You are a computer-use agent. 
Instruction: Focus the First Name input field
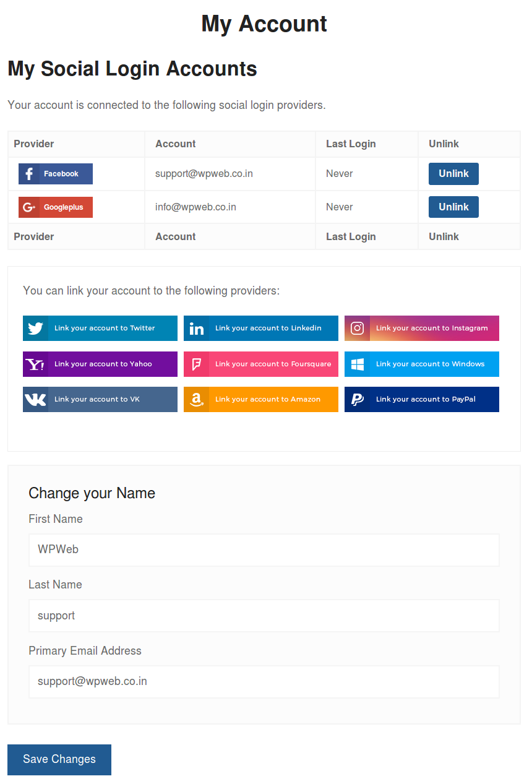click(264, 550)
